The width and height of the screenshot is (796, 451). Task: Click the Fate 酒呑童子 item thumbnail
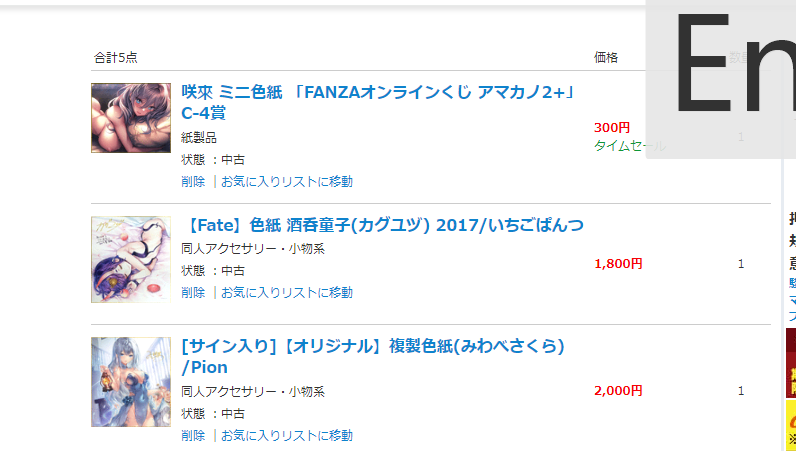[x=131, y=259]
